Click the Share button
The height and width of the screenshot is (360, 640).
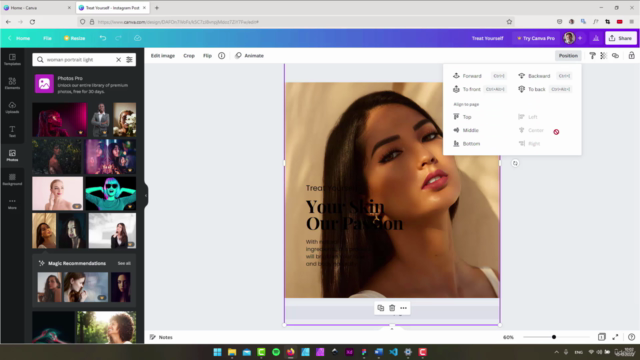[x=620, y=38]
